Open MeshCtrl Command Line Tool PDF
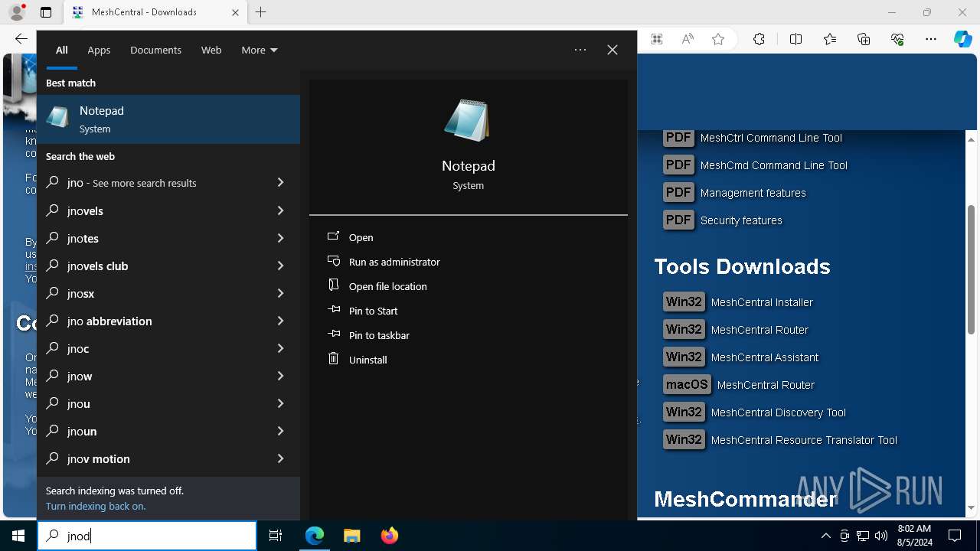Image resolution: width=980 pixels, height=551 pixels. (771, 138)
